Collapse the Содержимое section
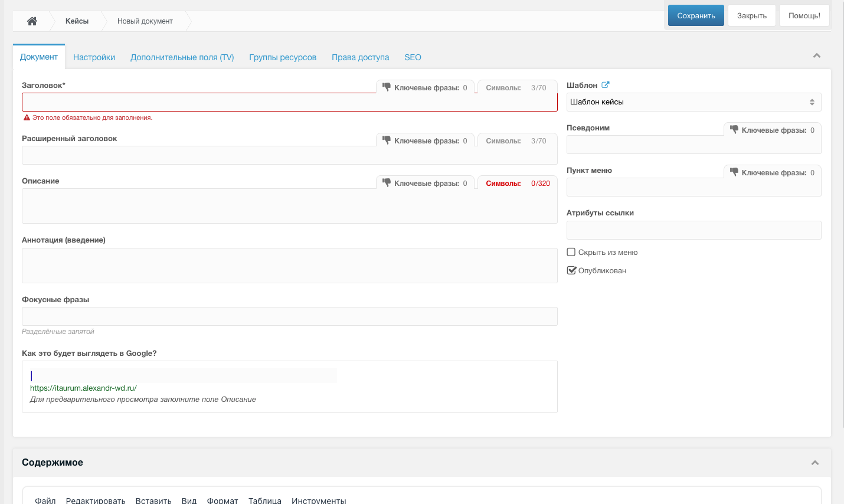Screen dimensions: 844x504 coord(814,463)
